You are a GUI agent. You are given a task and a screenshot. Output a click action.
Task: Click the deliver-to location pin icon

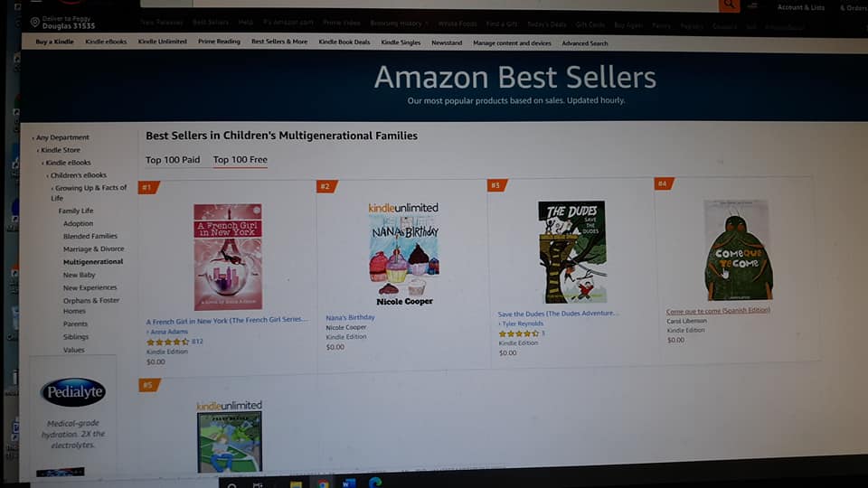(35, 22)
